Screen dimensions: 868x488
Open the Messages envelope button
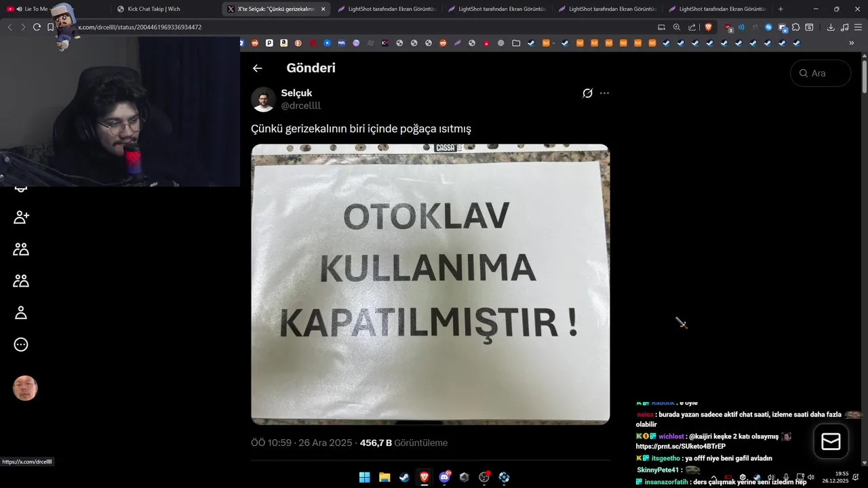(831, 442)
